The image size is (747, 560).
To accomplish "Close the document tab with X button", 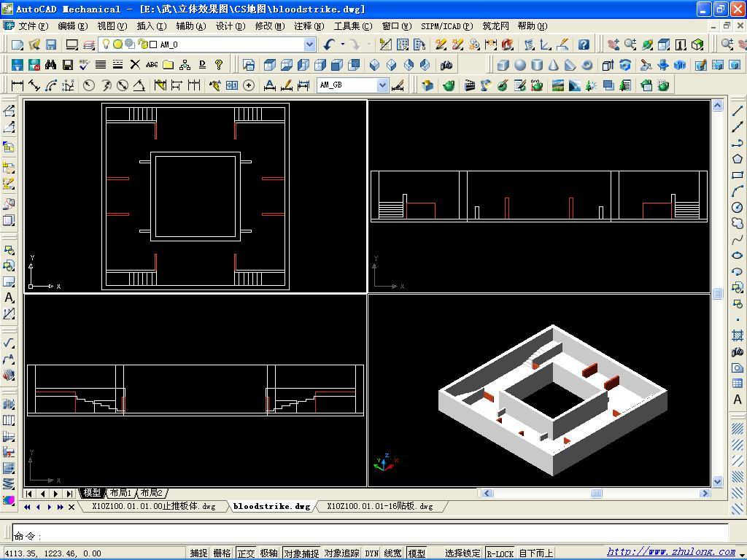I will point(71,507).
